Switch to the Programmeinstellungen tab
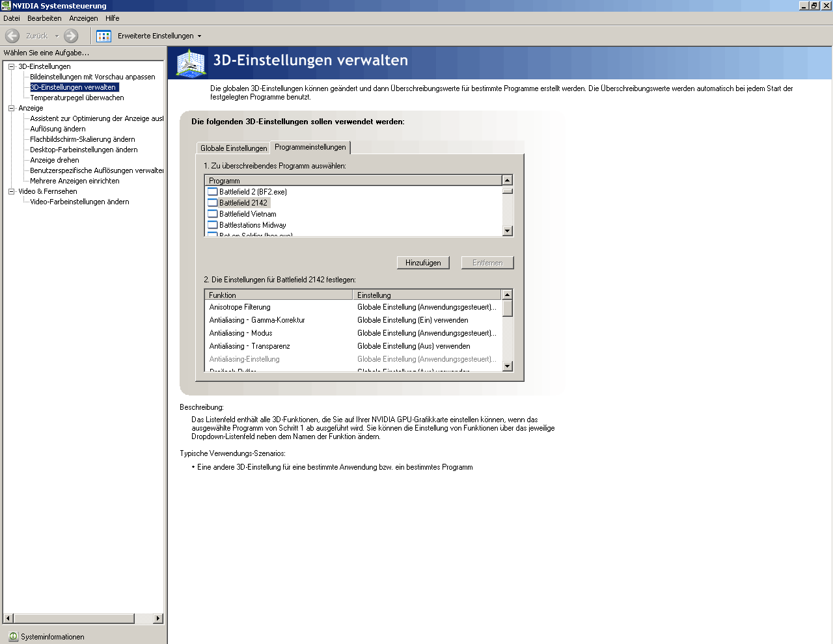The image size is (833, 644). [x=310, y=147]
